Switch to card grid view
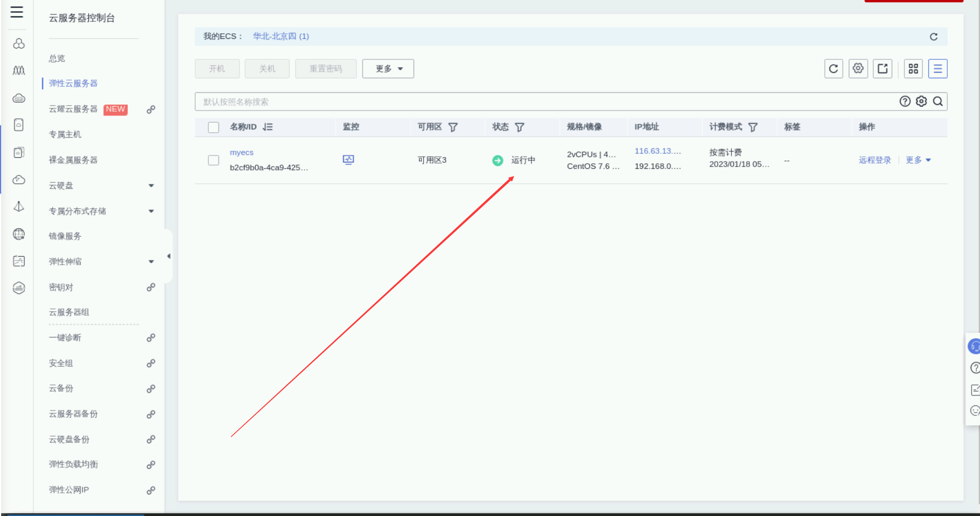This screenshot has height=516, width=980. 913,69
